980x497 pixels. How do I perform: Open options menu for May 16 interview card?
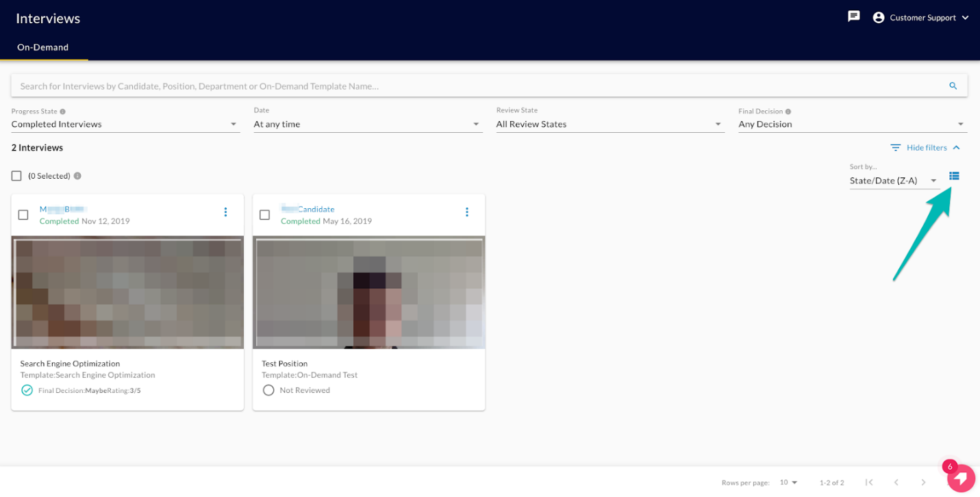[x=467, y=212]
